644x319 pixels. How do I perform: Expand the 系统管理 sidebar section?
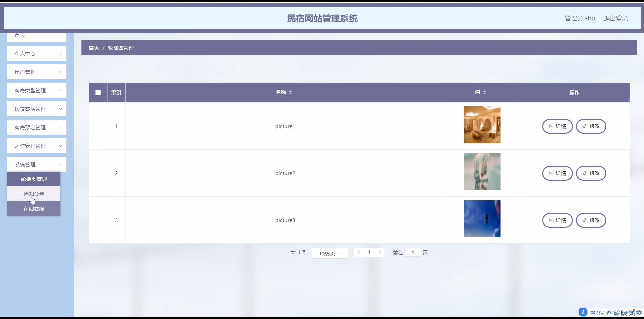(37, 164)
